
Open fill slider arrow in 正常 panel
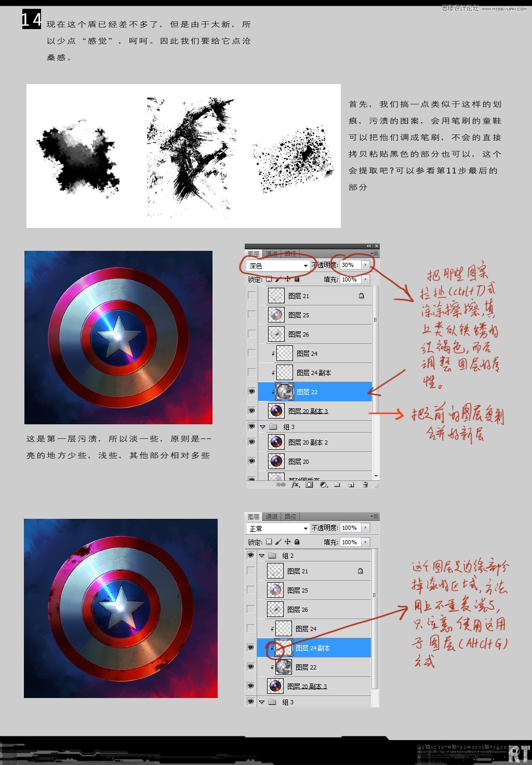pyautogui.click(x=366, y=542)
